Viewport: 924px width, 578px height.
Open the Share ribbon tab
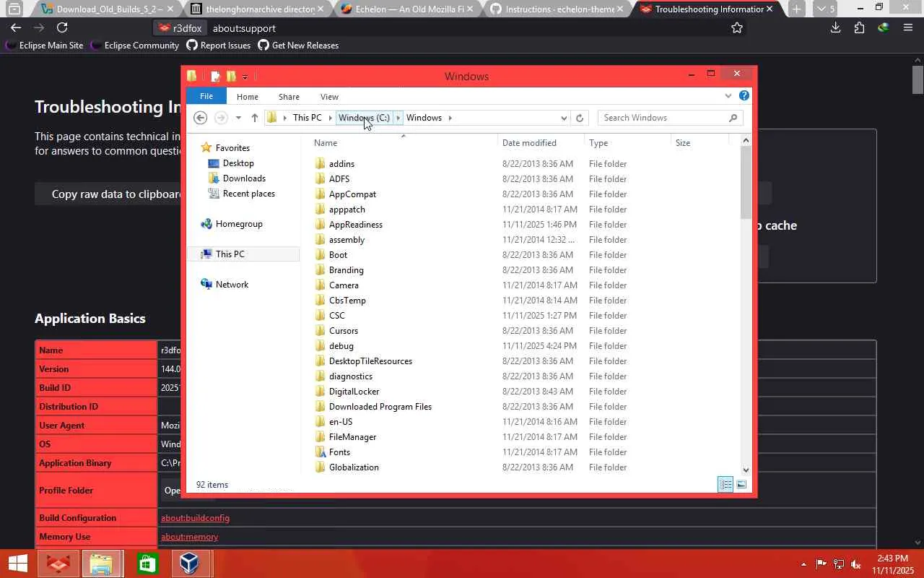(289, 97)
